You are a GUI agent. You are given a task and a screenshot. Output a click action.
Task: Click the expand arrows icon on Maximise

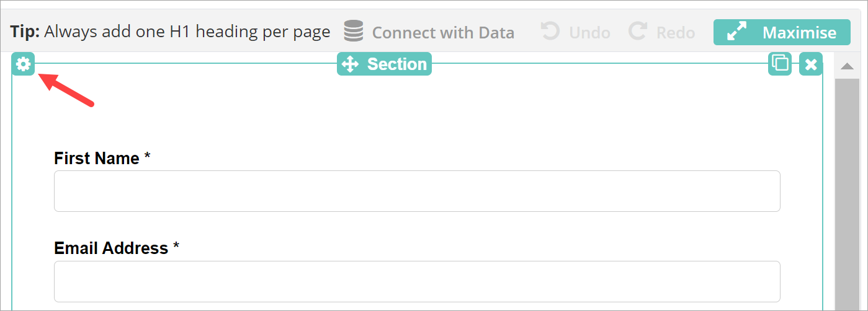tap(737, 32)
